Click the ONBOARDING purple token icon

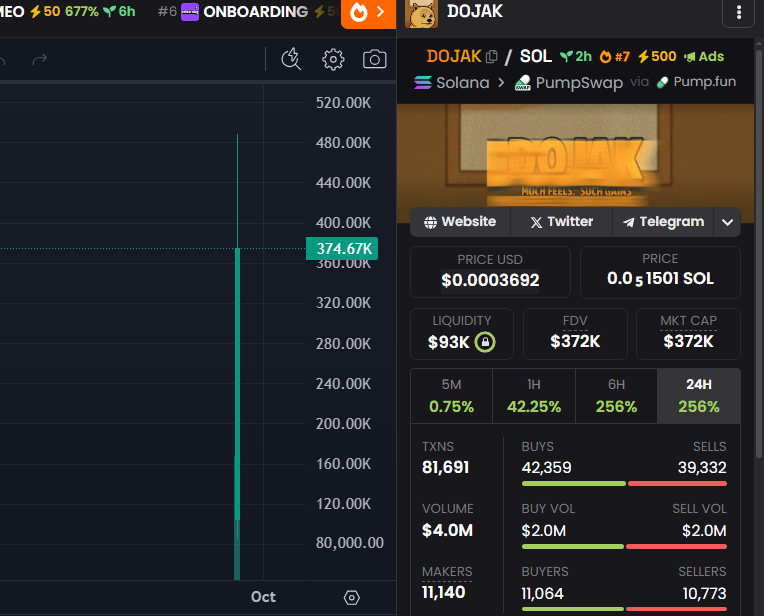click(x=190, y=12)
